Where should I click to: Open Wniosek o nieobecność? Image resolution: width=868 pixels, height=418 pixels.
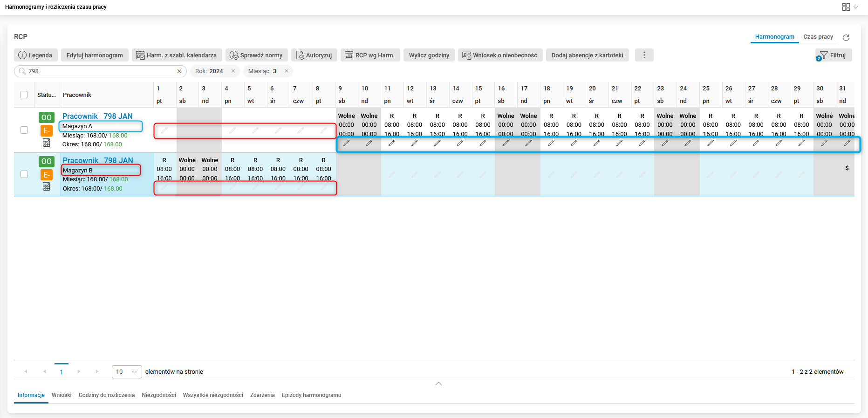(x=500, y=55)
